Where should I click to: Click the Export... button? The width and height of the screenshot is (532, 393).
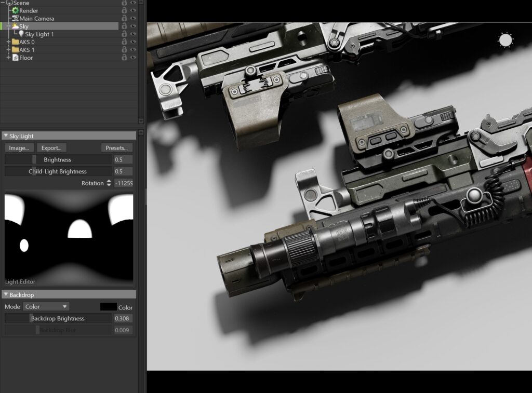click(51, 148)
